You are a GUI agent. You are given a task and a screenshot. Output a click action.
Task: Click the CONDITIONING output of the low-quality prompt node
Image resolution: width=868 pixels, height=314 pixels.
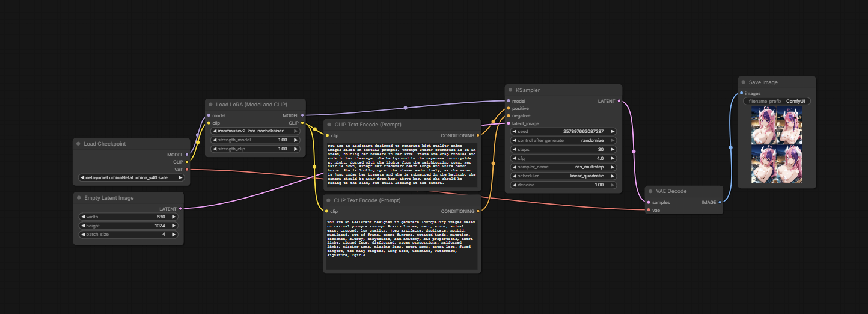pos(478,211)
